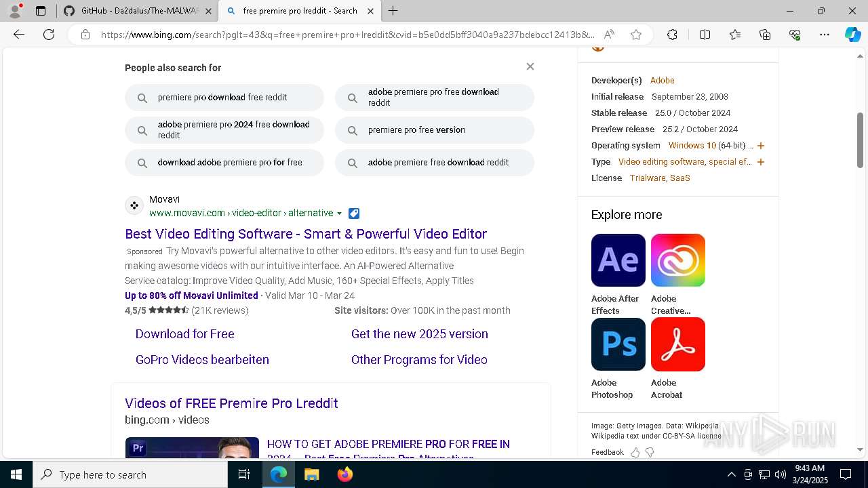Dismiss the People also search for box
This screenshot has height=488, width=868.
click(x=530, y=66)
